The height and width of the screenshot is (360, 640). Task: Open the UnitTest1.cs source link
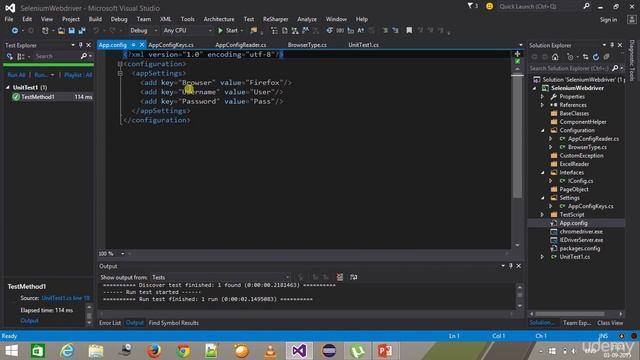point(65,298)
